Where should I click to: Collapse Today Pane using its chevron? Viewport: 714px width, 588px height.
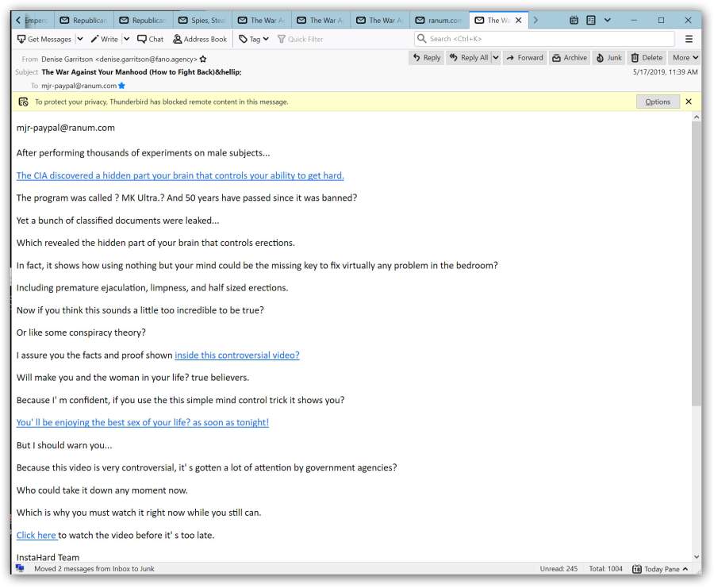685,569
